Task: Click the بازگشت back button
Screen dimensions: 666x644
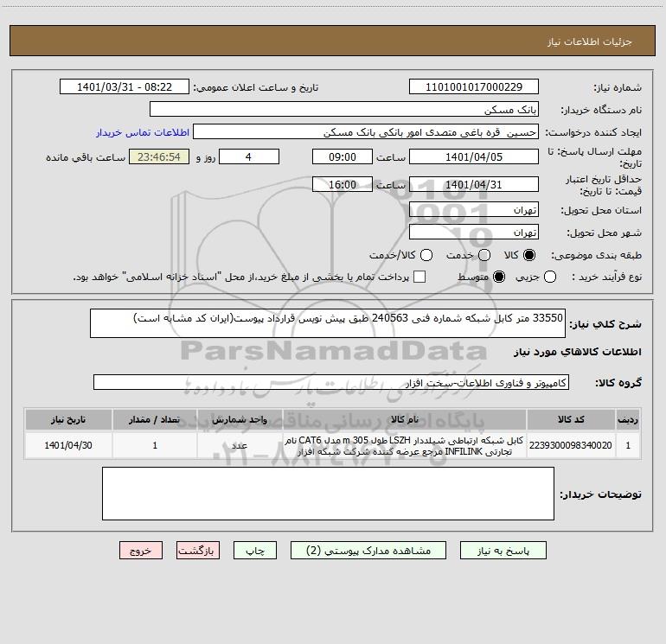Action: pos(198,551)
